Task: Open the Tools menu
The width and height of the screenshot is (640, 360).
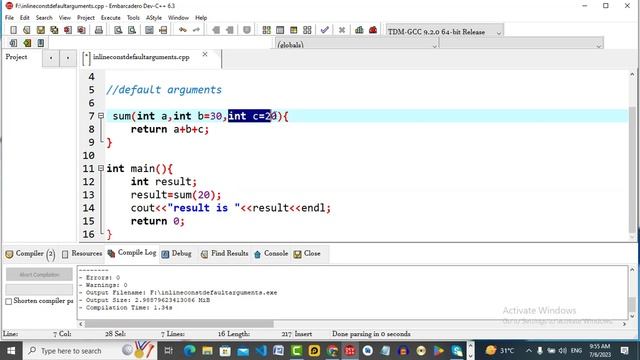Action: [133, 18]
